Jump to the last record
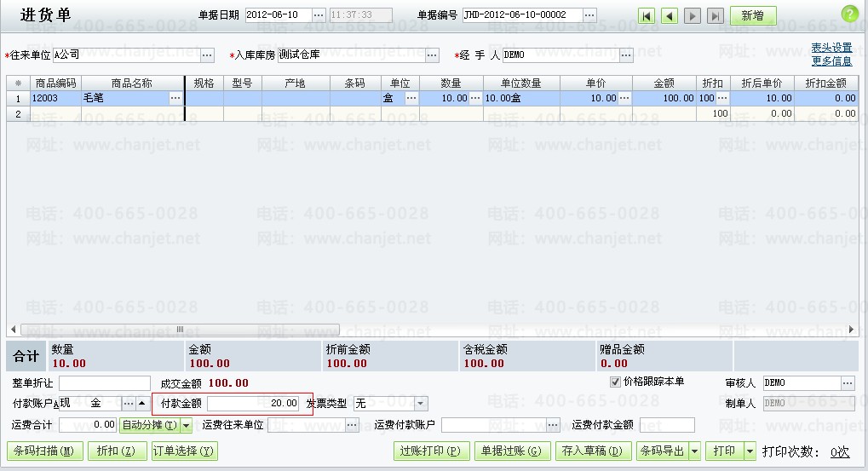Image resolution: width=868 pixels, height=471 pixels. click(x=716, y=16)
